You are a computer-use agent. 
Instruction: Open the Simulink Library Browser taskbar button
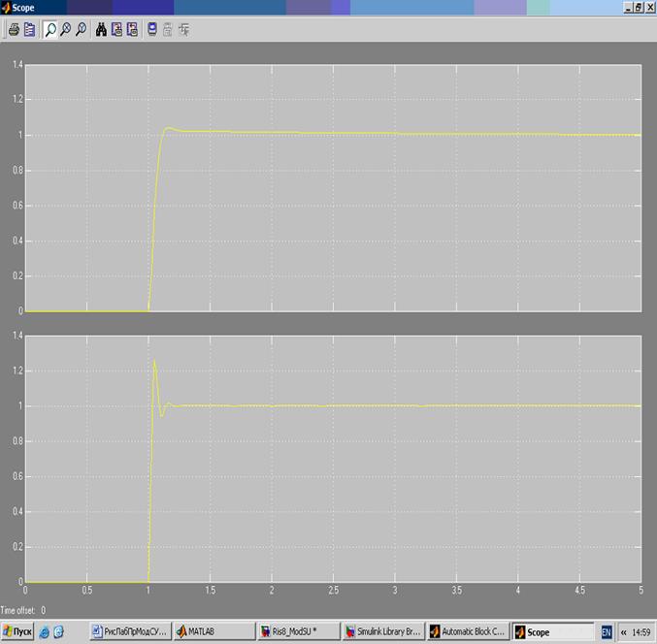[383, 631]
